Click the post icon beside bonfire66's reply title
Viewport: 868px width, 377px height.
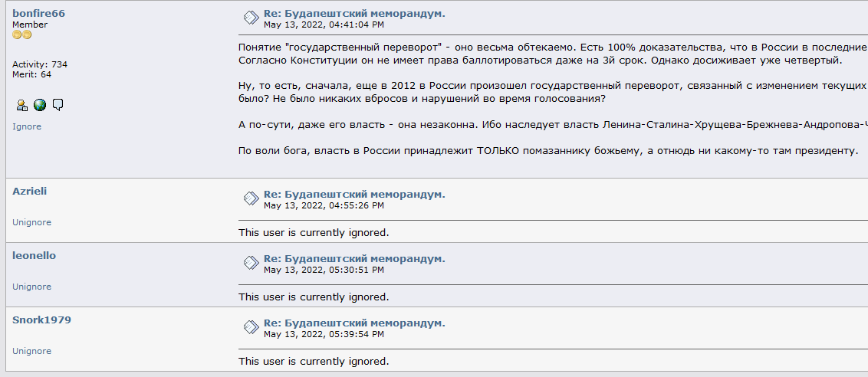(x=252, y=19)
